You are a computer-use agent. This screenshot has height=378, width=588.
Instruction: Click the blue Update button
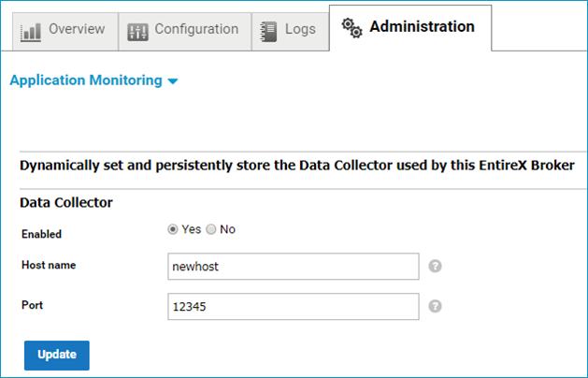[57, 356]
